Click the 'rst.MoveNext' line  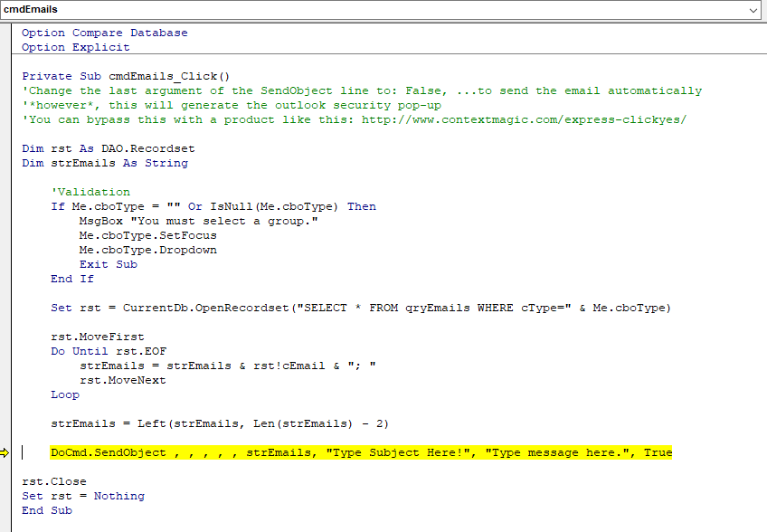pos(123,380)
